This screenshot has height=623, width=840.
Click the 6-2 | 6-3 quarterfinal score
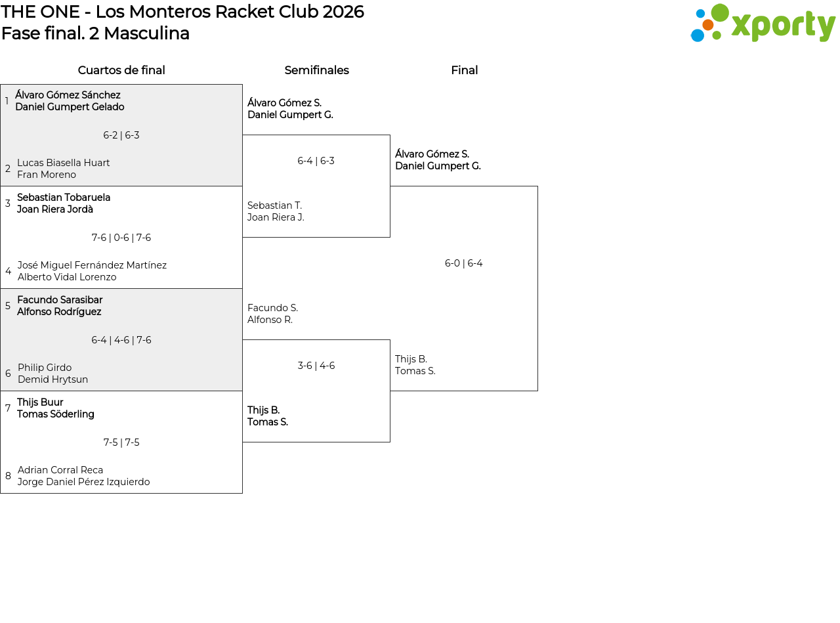click(121, 135)
